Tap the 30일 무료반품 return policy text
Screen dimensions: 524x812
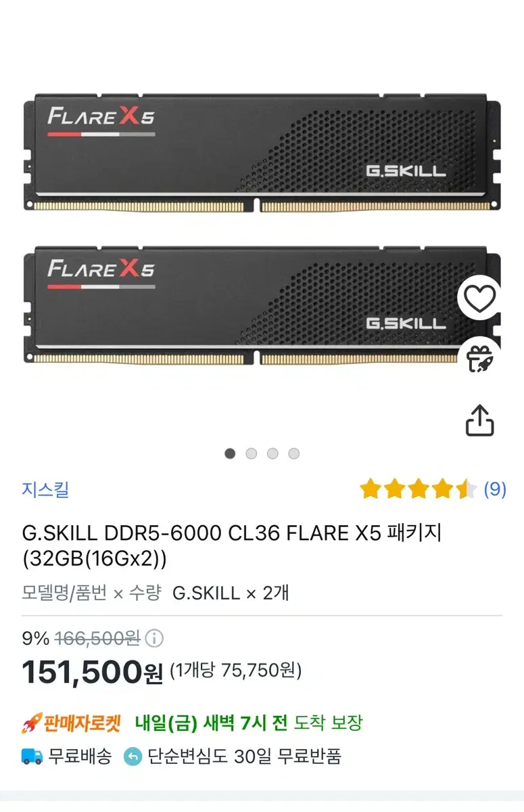pos(287,757)
